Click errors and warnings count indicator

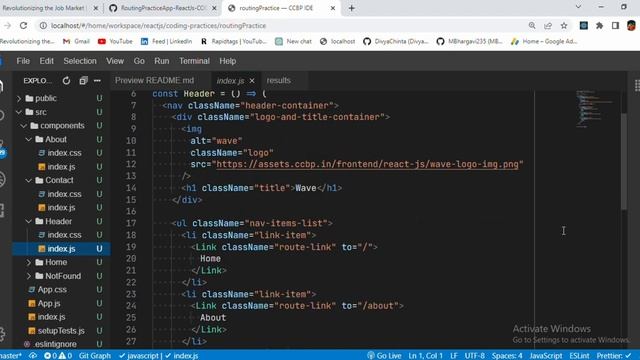[58, 356]
